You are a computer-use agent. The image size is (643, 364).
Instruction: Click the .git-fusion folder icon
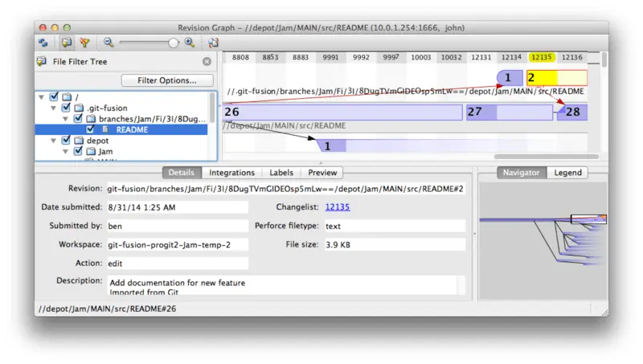point(79,108)
